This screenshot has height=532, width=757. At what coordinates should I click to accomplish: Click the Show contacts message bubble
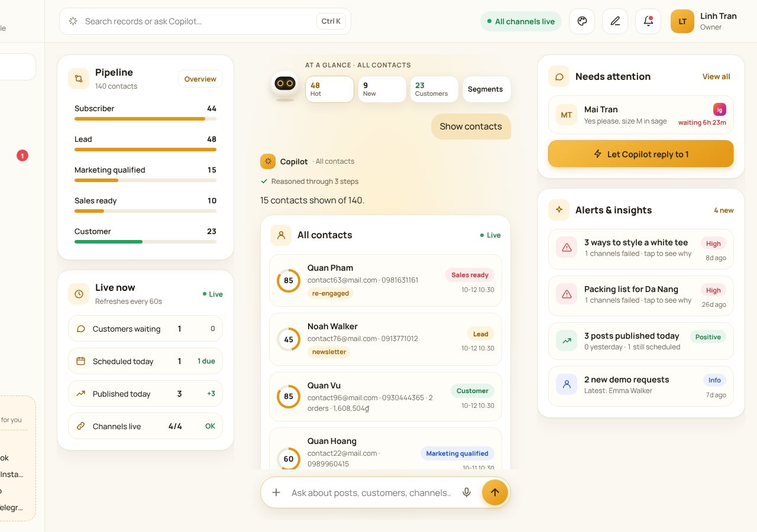click(471, 126)
